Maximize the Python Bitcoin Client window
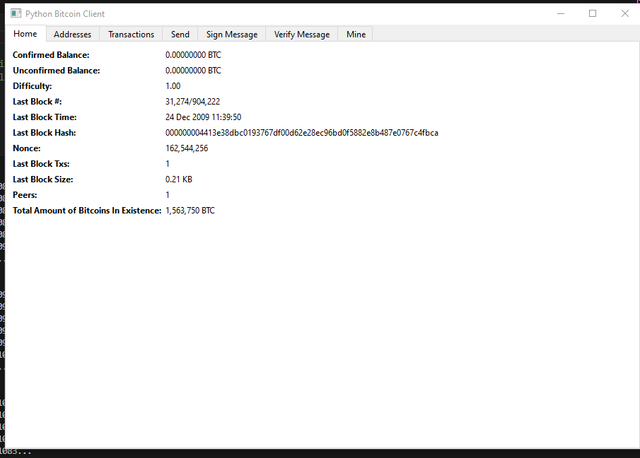The width and height of the screenshot is (640, 458). (x=593, y=13)
